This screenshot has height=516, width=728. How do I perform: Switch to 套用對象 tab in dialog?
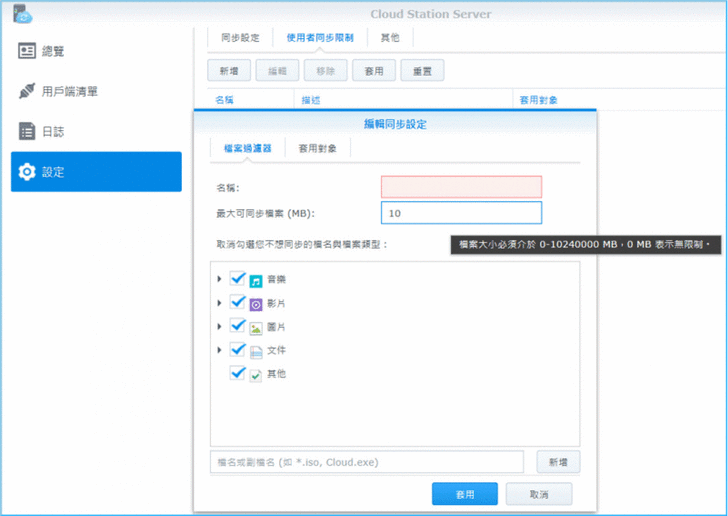pyautogui.click(x=317, y=148)
